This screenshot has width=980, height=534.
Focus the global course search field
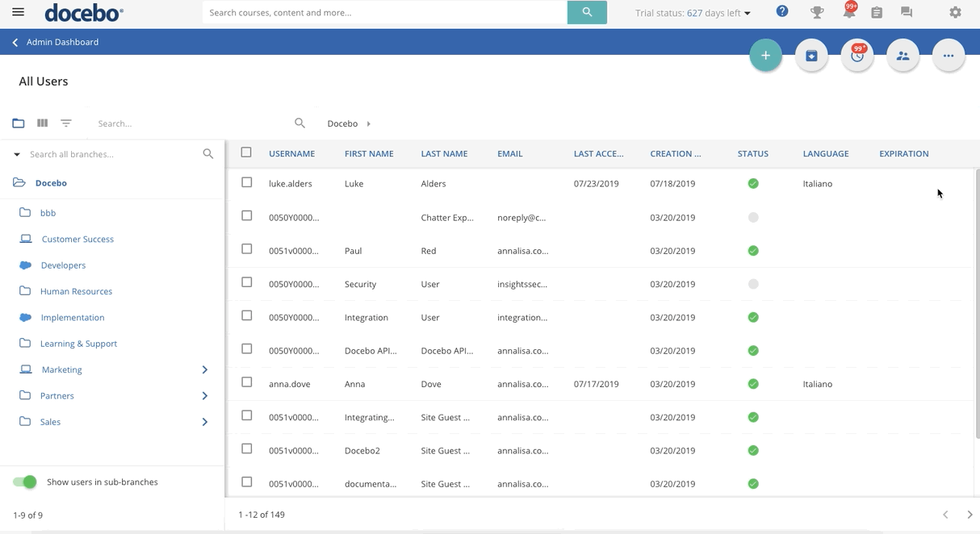tap(385, 12)
